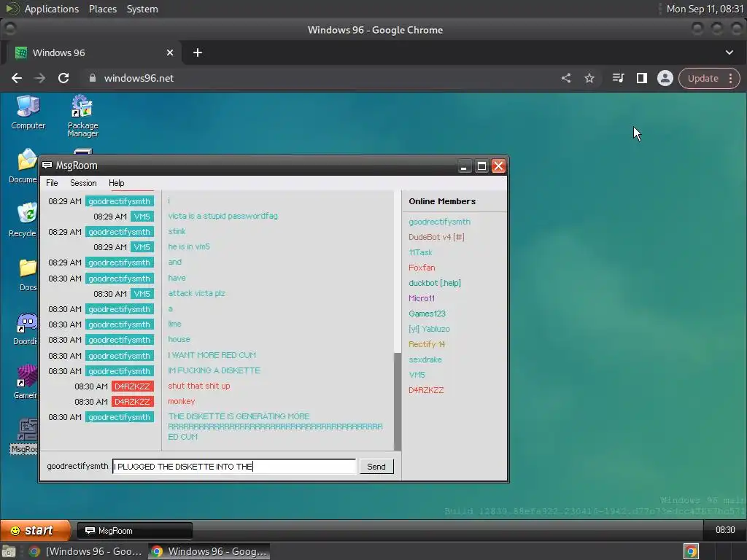747x560 pixels.
Task: Click the Windows 96 start button
Action: pos(34,530)
